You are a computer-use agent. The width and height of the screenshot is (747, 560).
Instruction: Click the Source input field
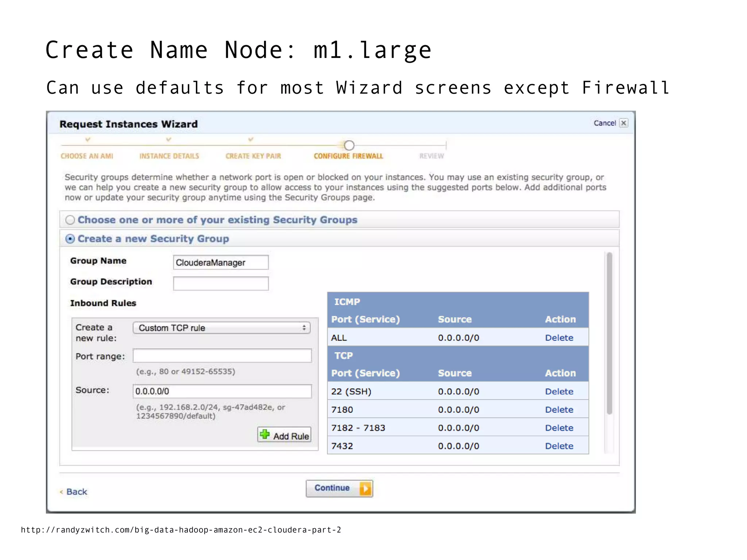pyautogui.click(x=222, y=391)
